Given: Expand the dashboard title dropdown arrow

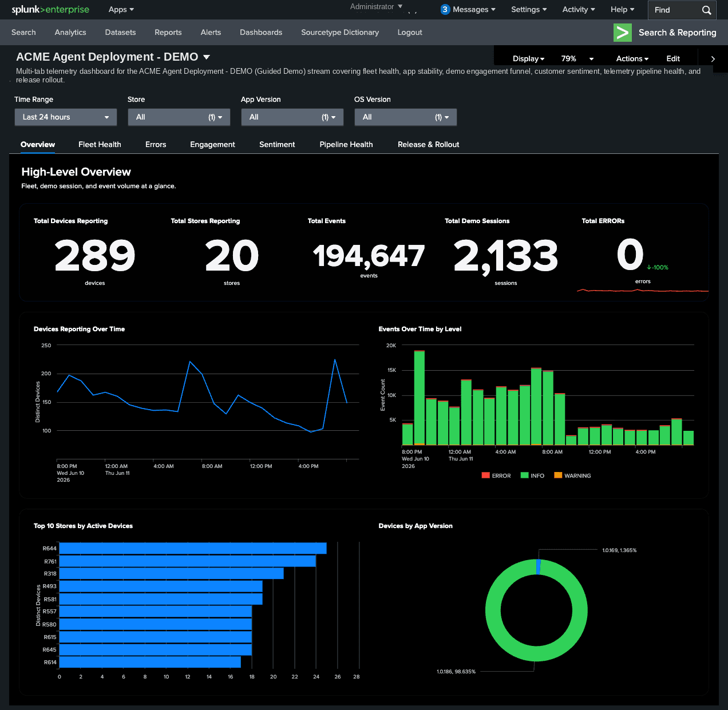Looking at the screenshot, I should click(x=207, y=57).
